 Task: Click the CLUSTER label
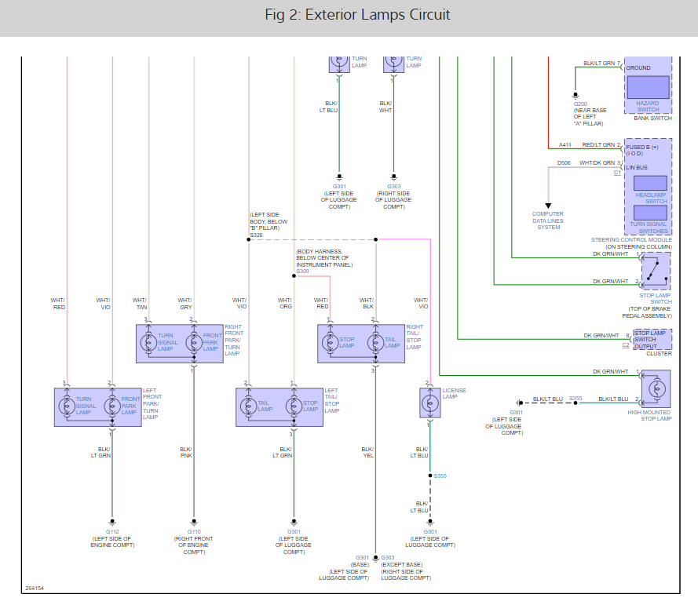tap(660, 354)
